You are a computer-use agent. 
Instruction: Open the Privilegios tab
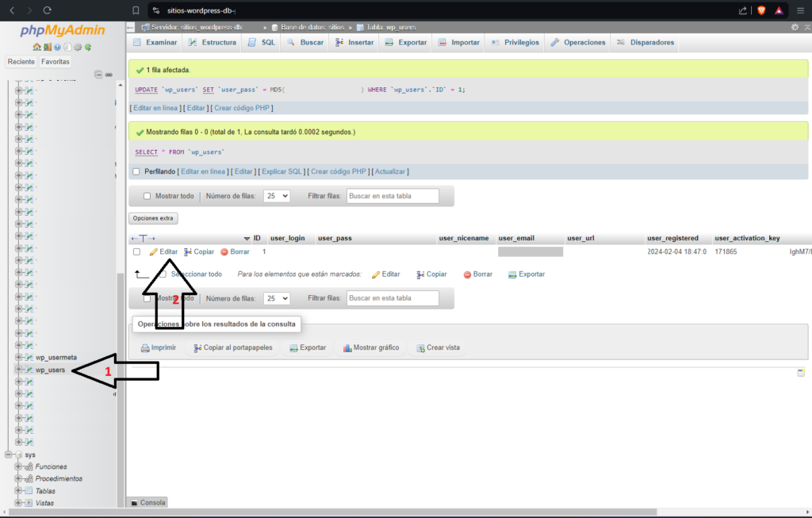coord(515,42)
